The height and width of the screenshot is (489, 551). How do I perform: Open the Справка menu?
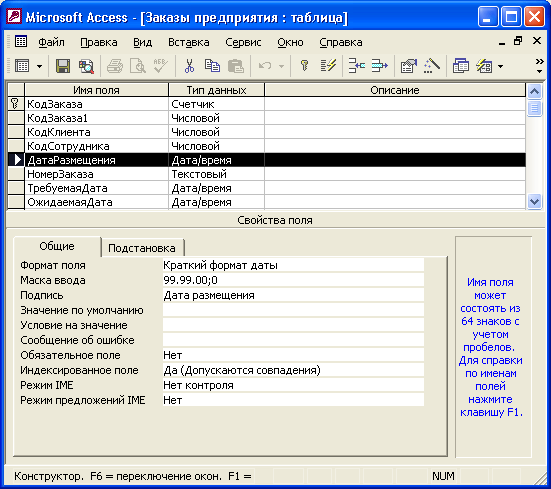[x=341, y=42]
